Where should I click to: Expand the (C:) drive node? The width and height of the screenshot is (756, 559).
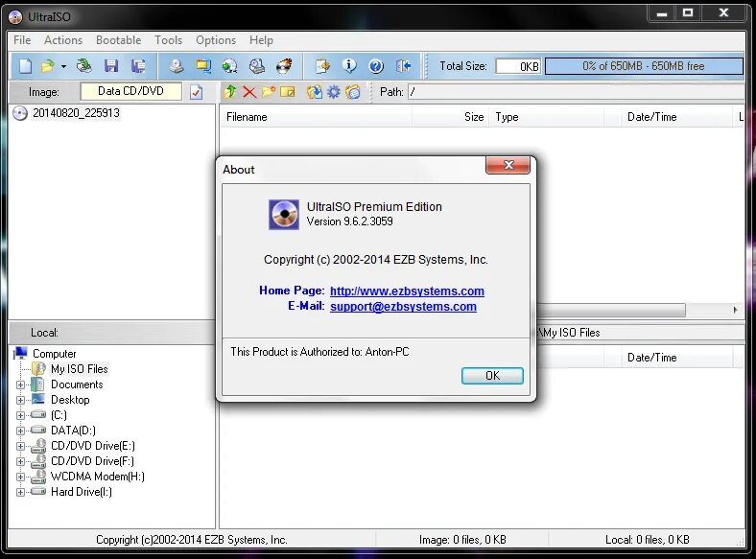20,415
